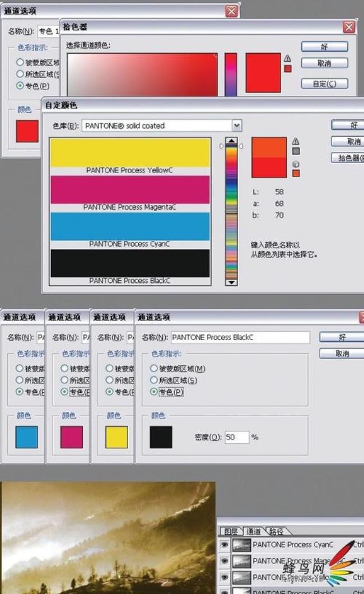Choose PANTONE Process BlackC in color list
Viewport: 364px width, 594px height.
pos(130,267)
